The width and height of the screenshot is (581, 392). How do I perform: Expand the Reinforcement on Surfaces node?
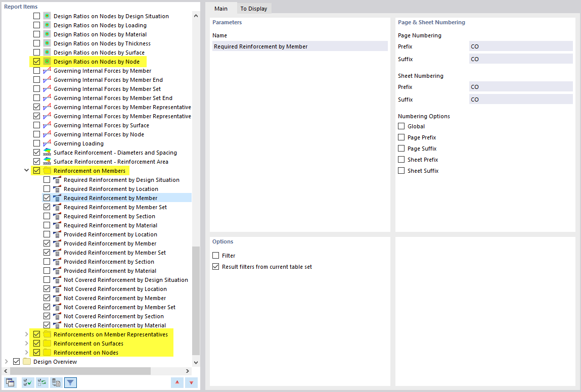click(x=26, y=344)
